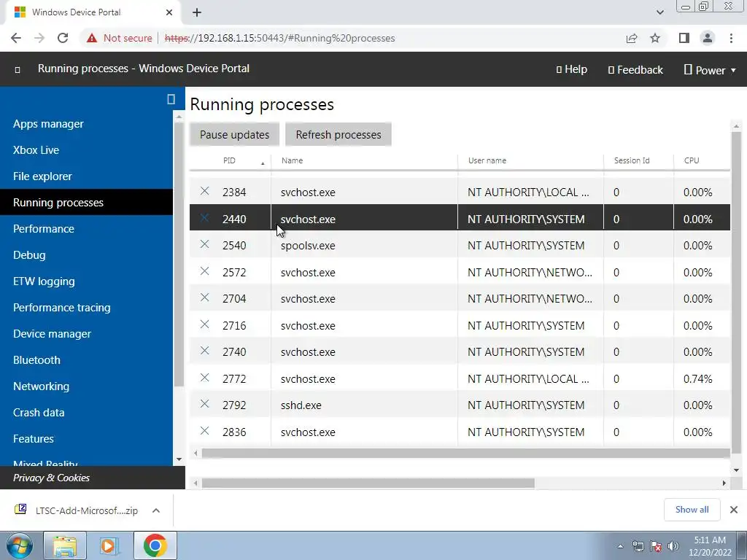Launch Windows Media Player from taskbar
747x560 pixels.
pyautogui.click(x=109, y=545)
